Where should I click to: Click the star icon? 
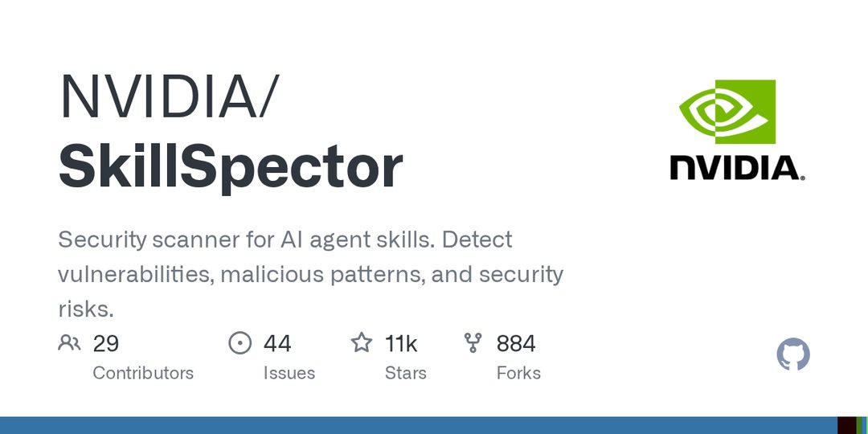coord(362,342)
